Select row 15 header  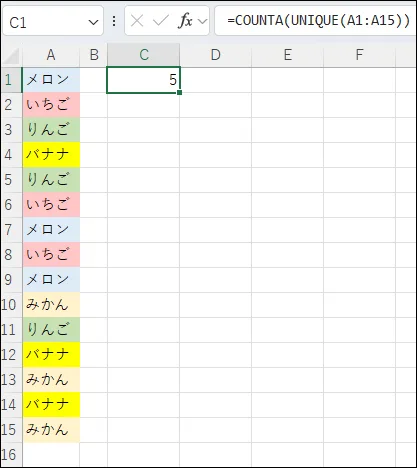pyautogui.click(x=11, y=430)
